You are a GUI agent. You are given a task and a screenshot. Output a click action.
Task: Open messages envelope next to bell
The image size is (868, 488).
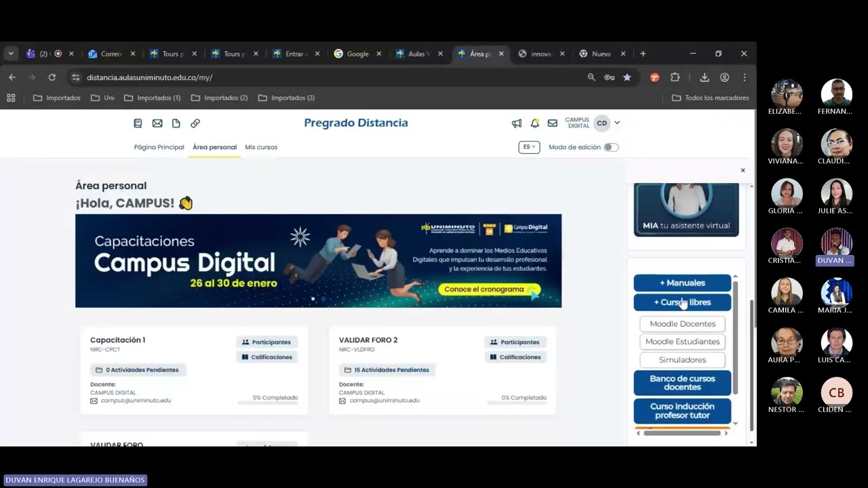click(x=553, y=123)
